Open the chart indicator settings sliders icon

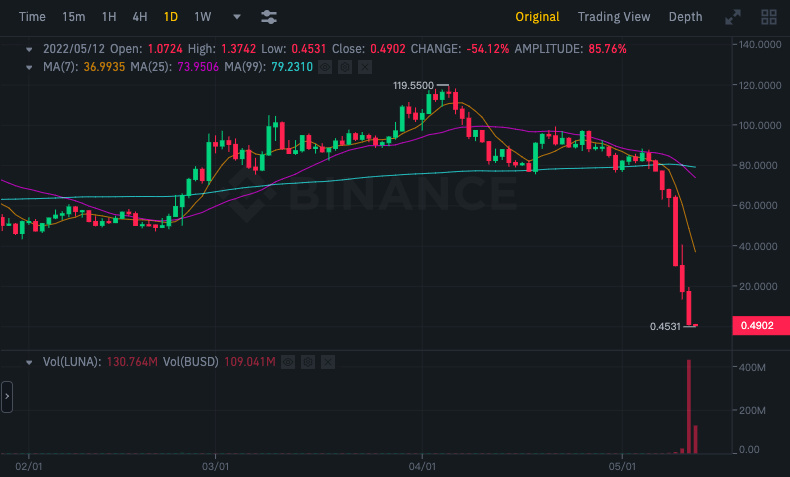click(x=269, y=17)
